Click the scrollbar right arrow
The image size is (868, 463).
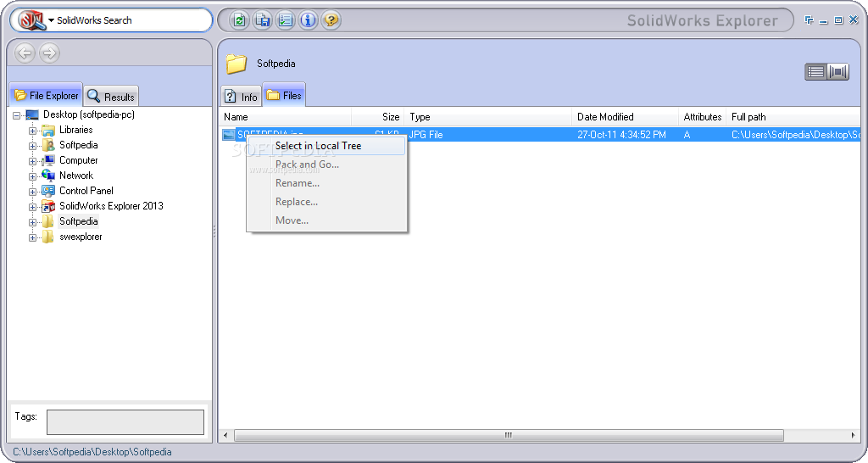click(853, 435)
